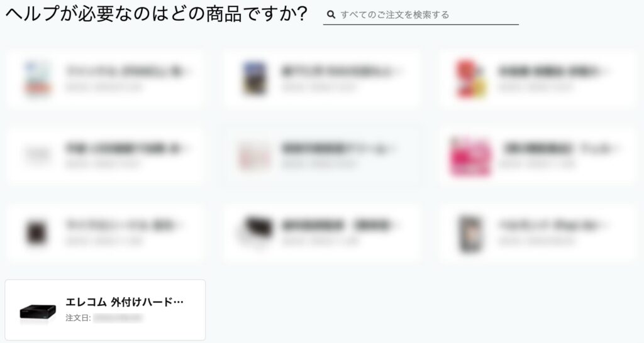Click the red and yellow product thumbnail

[x=471, y=80]
